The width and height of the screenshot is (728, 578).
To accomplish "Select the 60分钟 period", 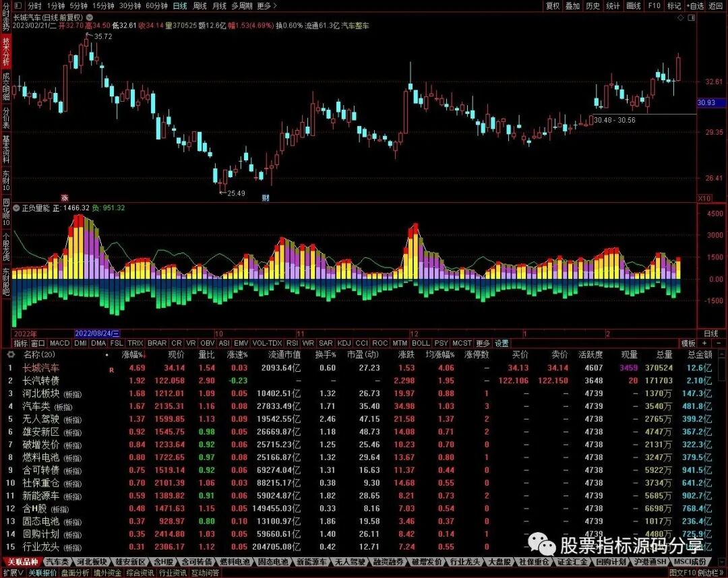I will (156, 5).
